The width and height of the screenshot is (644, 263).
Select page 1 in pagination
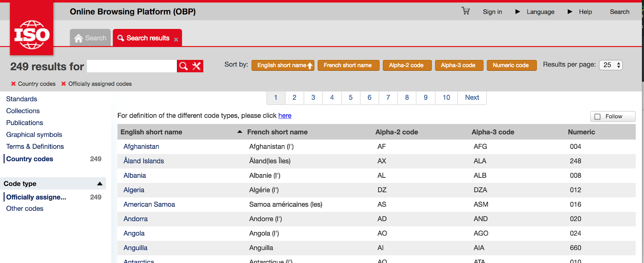tap(276, 97)
